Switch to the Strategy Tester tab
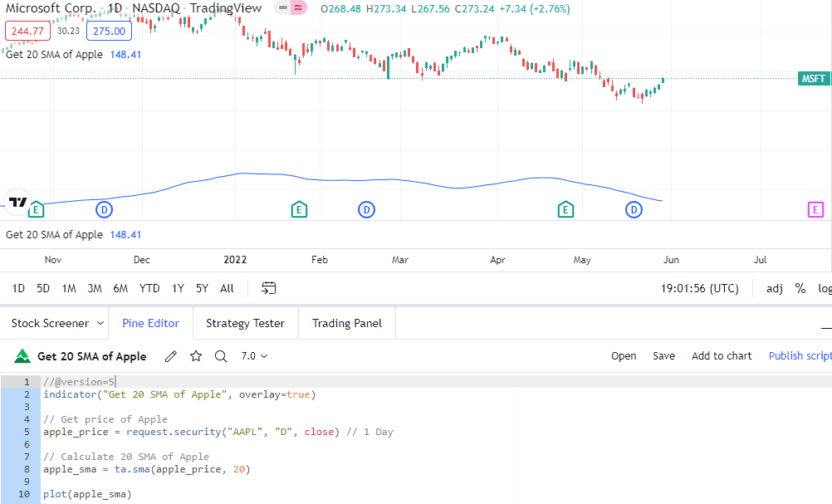The image size is (832, 504). click(245, 323)
